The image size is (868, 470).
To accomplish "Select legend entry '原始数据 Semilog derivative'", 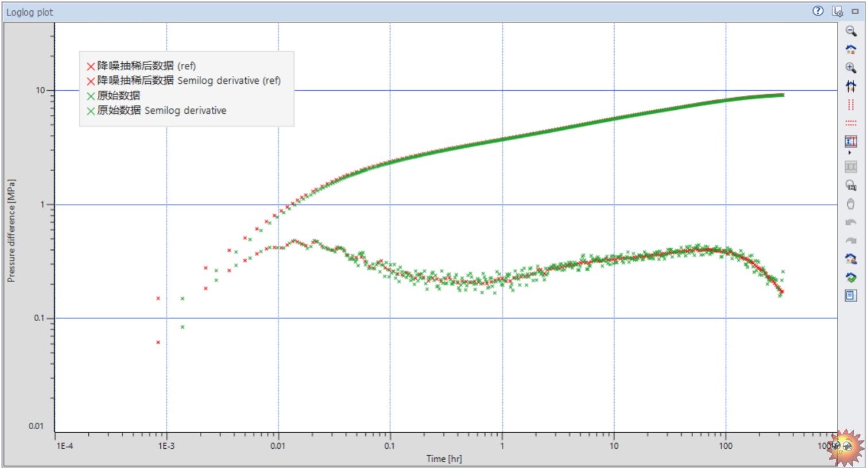I will (156, 111).
